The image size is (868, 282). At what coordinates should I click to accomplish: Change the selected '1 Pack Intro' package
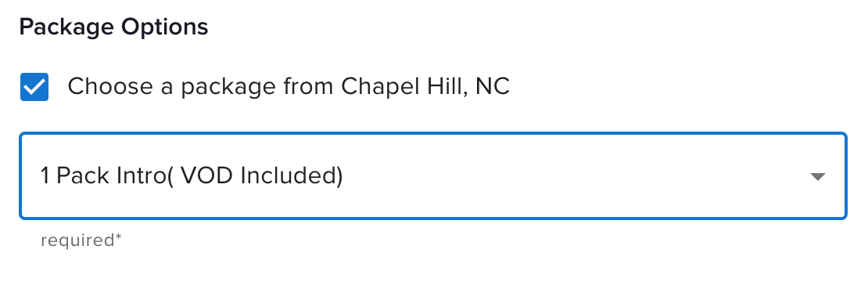pyautogui.click(x=433, y=176)
